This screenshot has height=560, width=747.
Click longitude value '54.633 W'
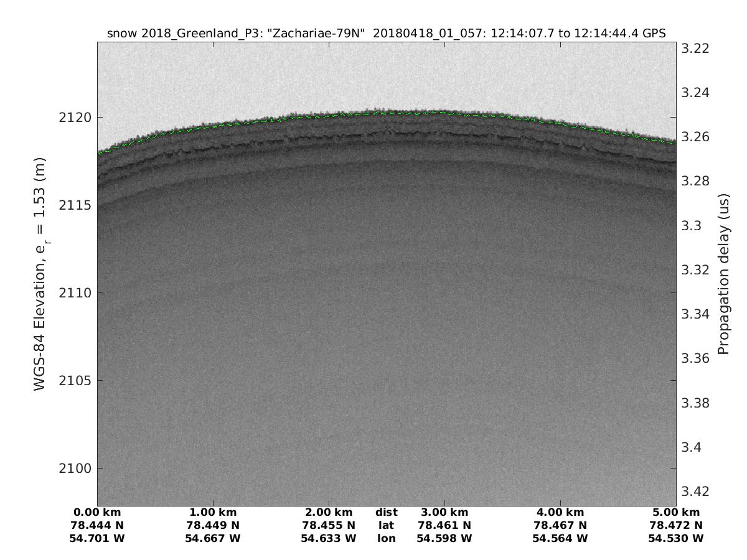tap(329, 538)
